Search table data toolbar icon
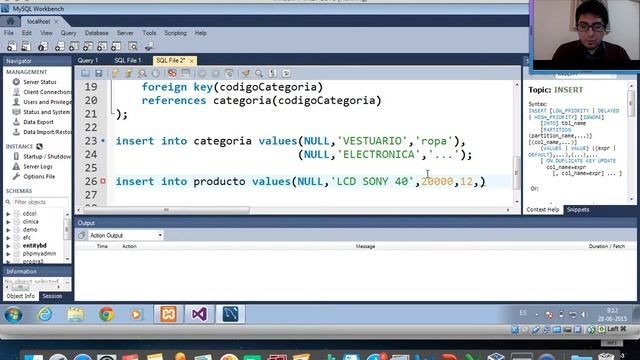 pyautogui.click(x=133, y=47)
